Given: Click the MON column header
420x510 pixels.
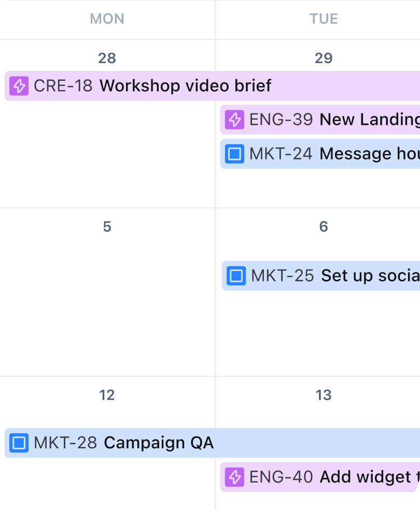Looking at the screenshot, I should click(x=107, y=19).
